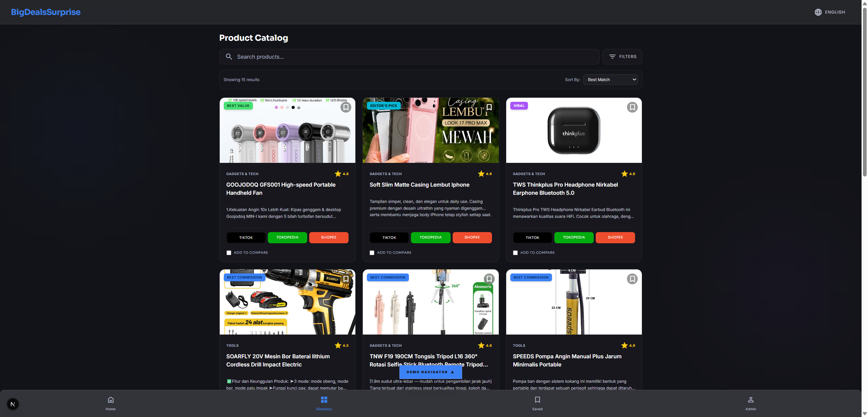The width and height of the screenshot is (868, 417).
Task: Click the Editor's Pick badge
Action: [383, 106]
